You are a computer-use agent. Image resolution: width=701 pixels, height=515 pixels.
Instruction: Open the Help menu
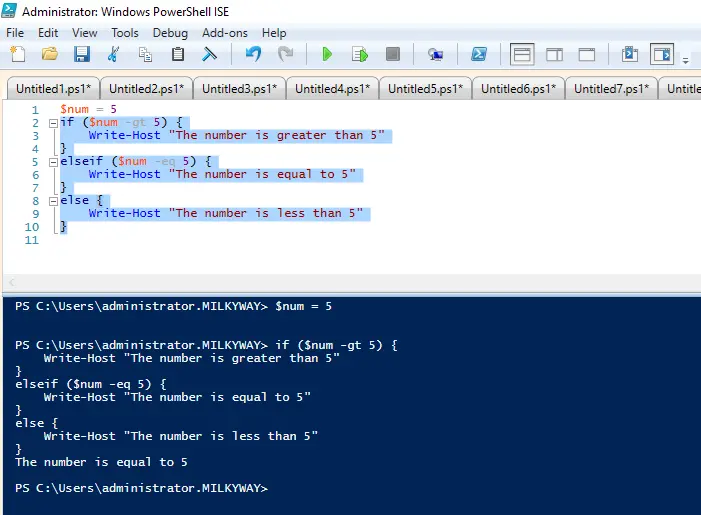(x=274, y=33)
